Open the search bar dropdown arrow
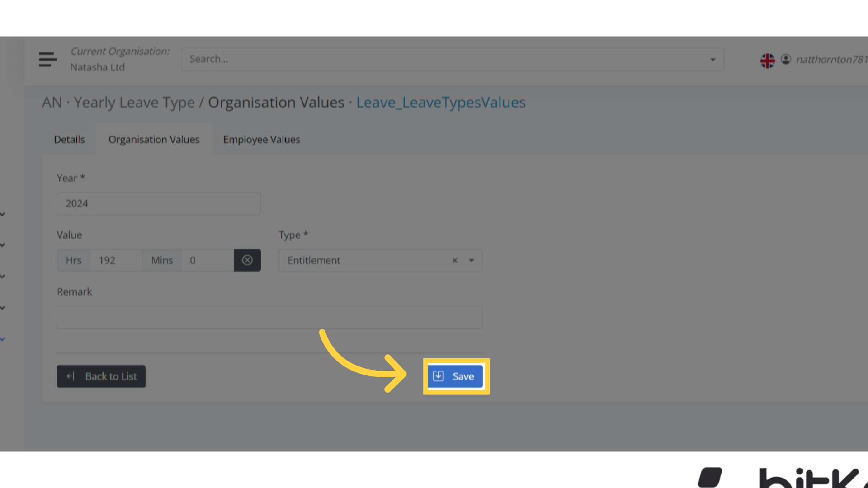 [x=712, y=59]
